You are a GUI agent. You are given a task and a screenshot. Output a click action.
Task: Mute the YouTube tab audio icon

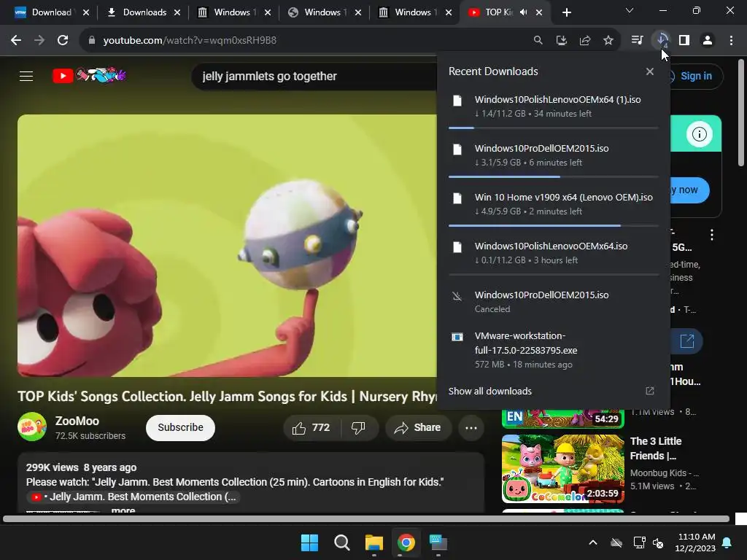point(523,12)
